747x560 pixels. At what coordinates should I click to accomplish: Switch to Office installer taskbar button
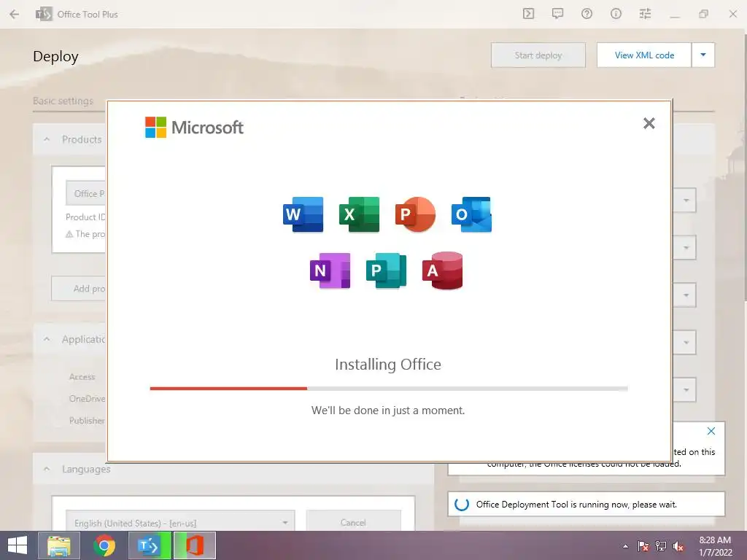point(195,545)
